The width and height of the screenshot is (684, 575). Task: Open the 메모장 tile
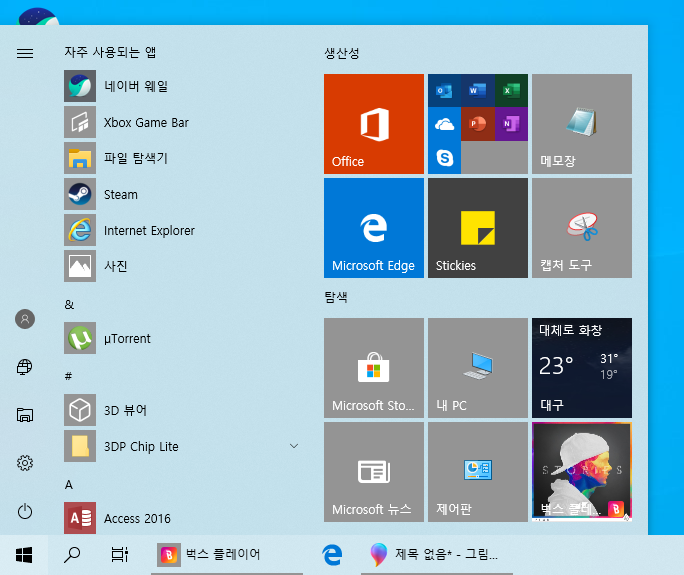click(x=582, y=124)
